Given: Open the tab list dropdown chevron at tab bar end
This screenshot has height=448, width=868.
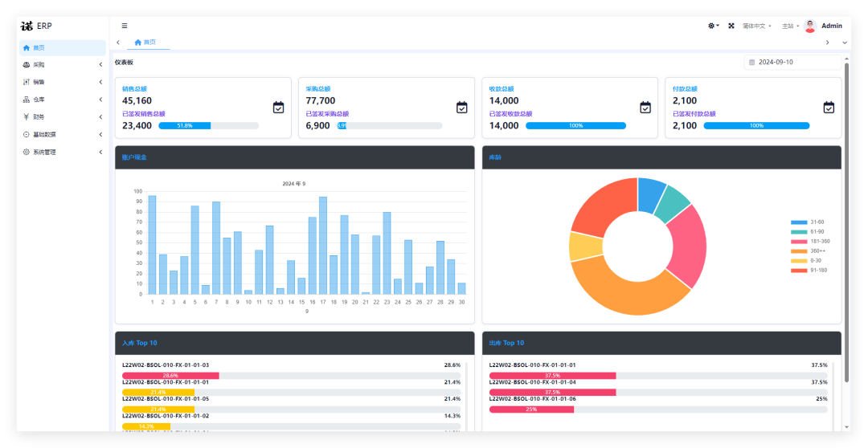Looking at the screenshot, I should tap(845, 43).
